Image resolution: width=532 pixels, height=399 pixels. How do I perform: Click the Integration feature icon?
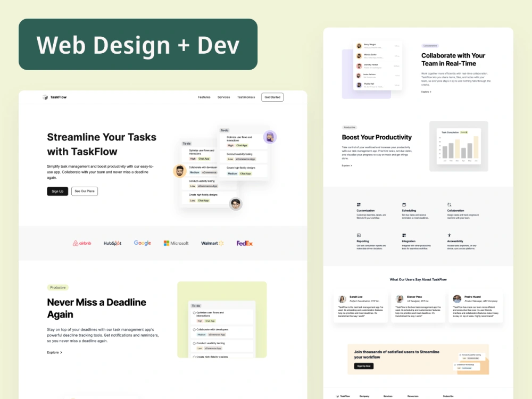(404, 235)
